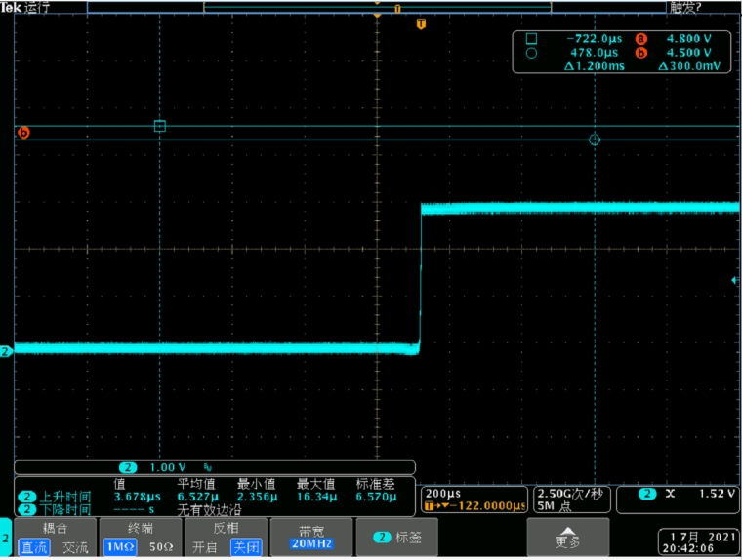Select the circle cursor marker on waveform
742x560 pixels.
[594, 140]
